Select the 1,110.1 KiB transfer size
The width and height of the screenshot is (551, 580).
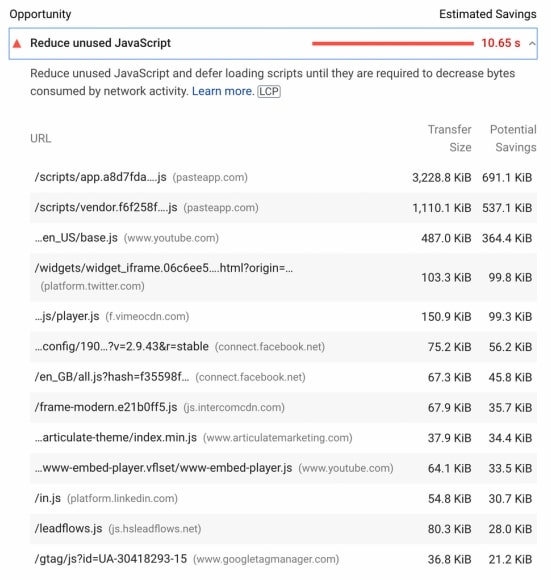click(x=442, y=208)
